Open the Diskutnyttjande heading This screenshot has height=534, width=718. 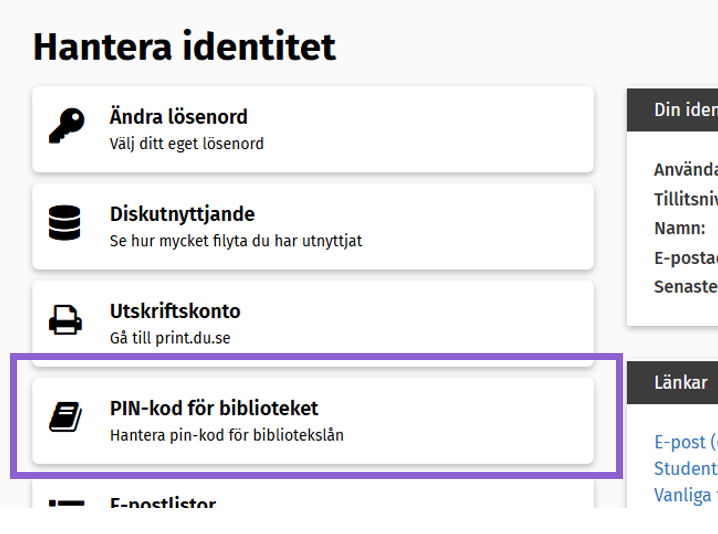click(x=182, y=214)
